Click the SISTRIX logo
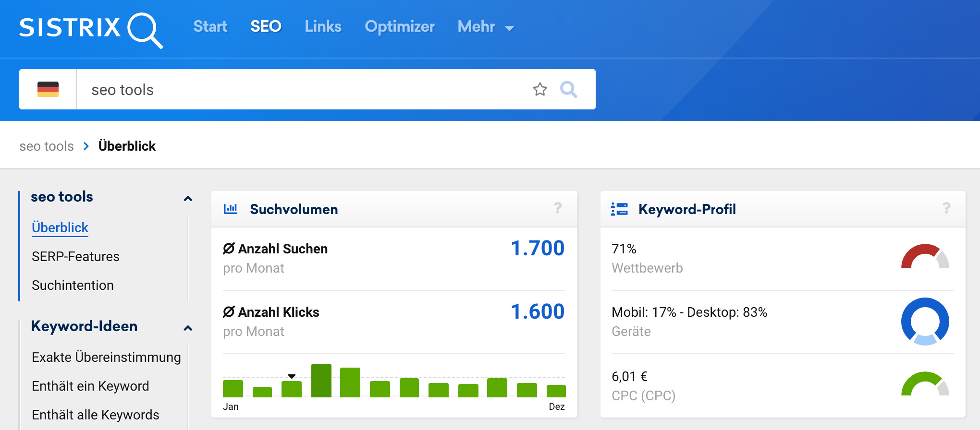Screen dimensions: 980x430 [91, 28]
